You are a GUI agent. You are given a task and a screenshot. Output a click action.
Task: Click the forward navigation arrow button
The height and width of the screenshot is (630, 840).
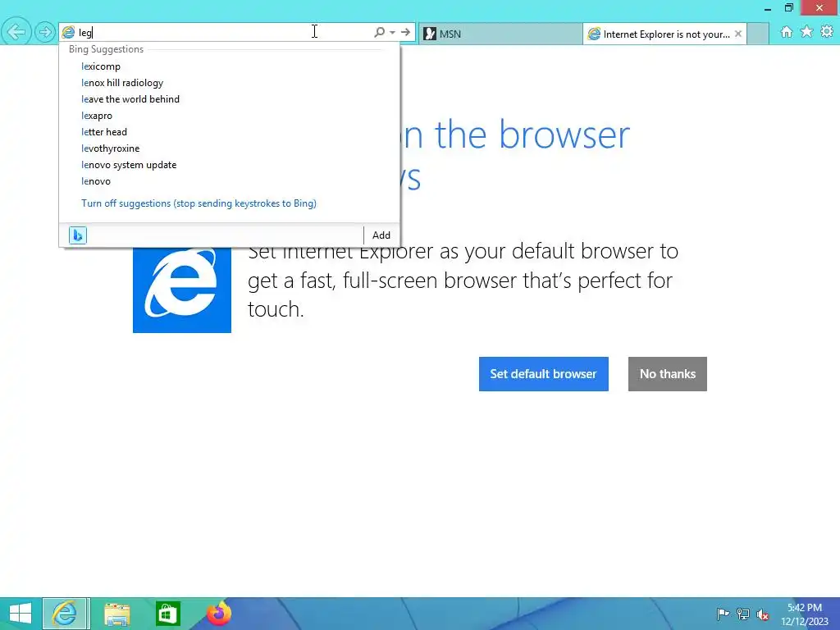click(45, 32)
